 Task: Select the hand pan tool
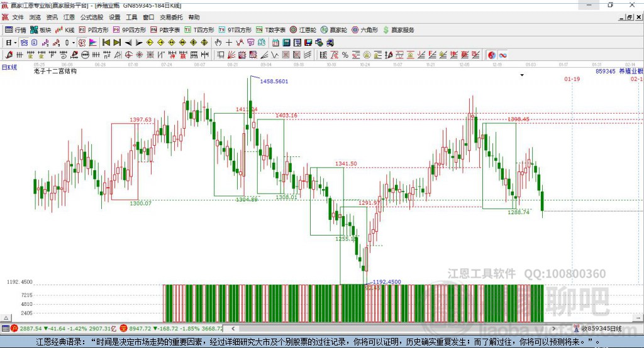218,43
